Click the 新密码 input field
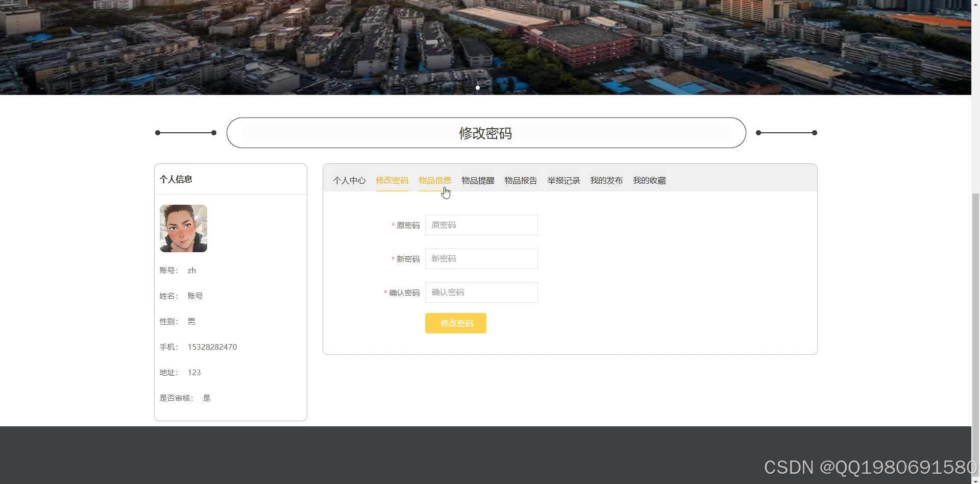The width and height of the screenshot is (980, 484). click(481, 258)
